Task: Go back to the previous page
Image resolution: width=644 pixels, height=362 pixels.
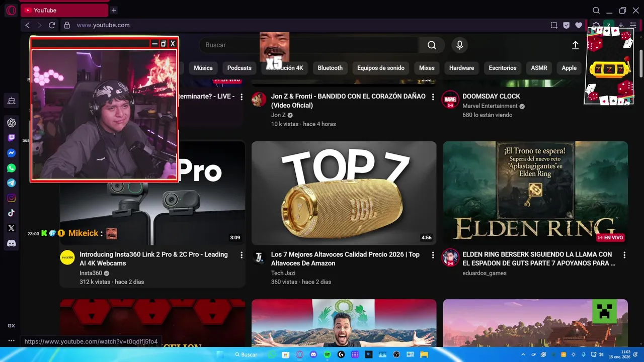Action: tap(28, 25)
